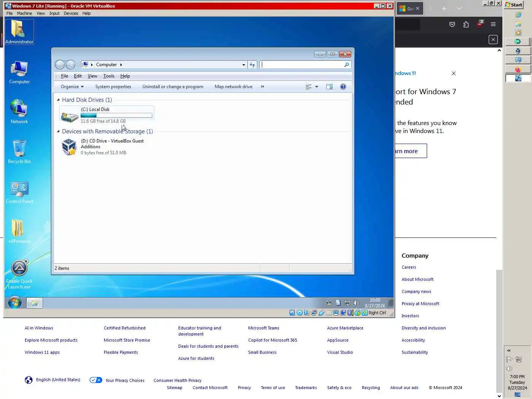Expand toolbar overflow chevron in Explorer
Image resolution: width=532 pixels, height=399 pixels.
point(262,87)
